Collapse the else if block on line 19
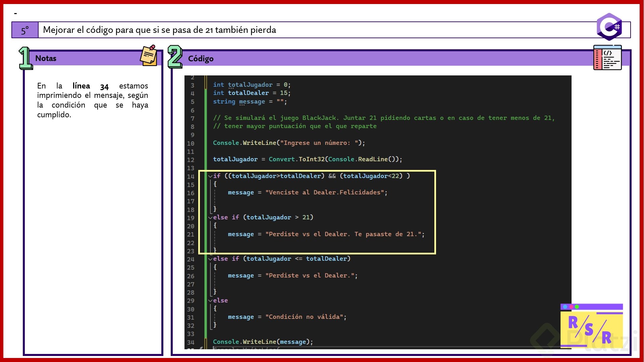644x362 pixels. pyautogui.click(x=210, y=218)
